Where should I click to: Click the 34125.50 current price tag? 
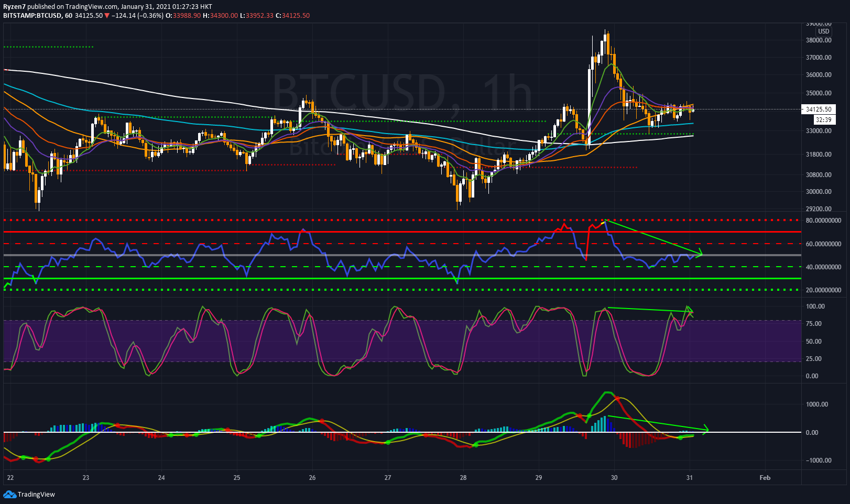(818, 109)
